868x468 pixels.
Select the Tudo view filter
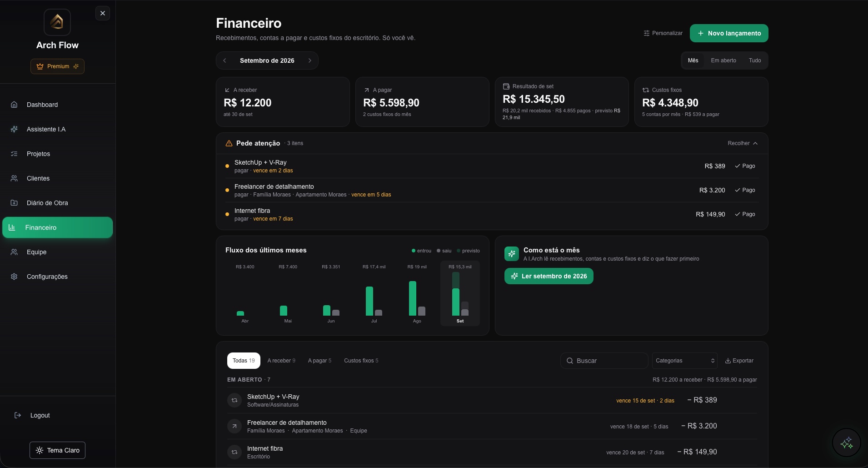point(755,60)
